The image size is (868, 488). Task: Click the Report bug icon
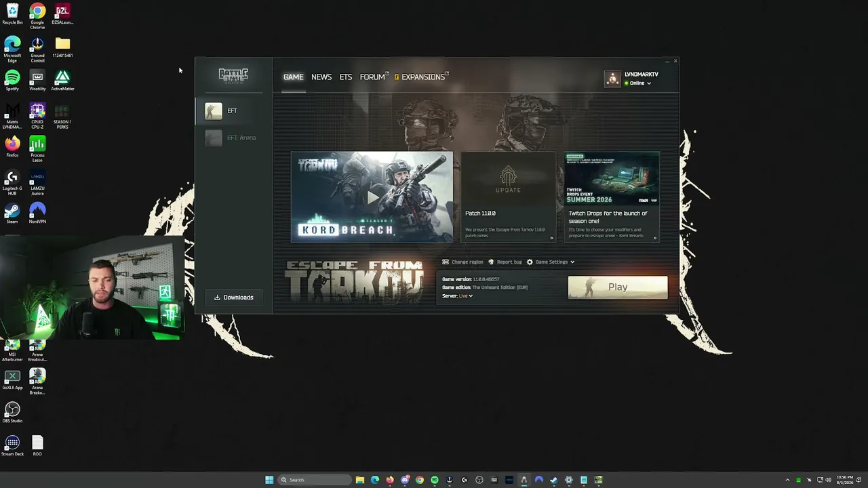pos(491,262)
